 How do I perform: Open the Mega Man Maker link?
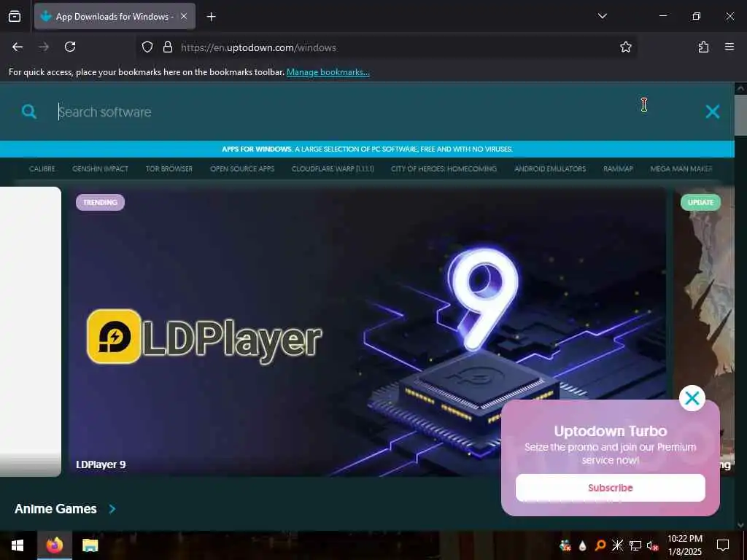point(681,169)
